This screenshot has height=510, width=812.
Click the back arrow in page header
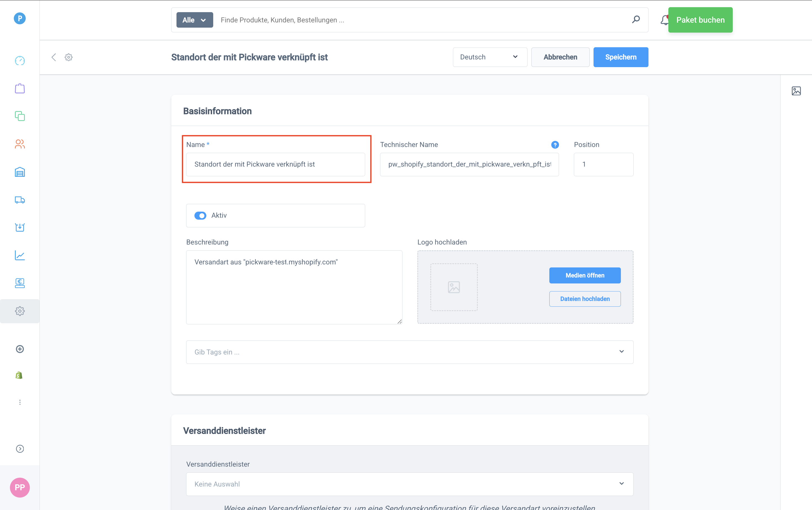coord(54,57)
